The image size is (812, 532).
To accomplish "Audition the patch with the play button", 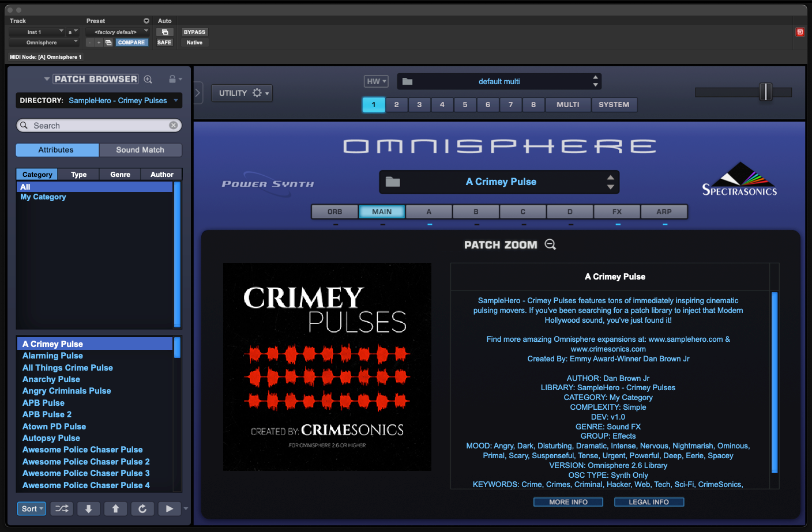I will (x=169, y=508).
